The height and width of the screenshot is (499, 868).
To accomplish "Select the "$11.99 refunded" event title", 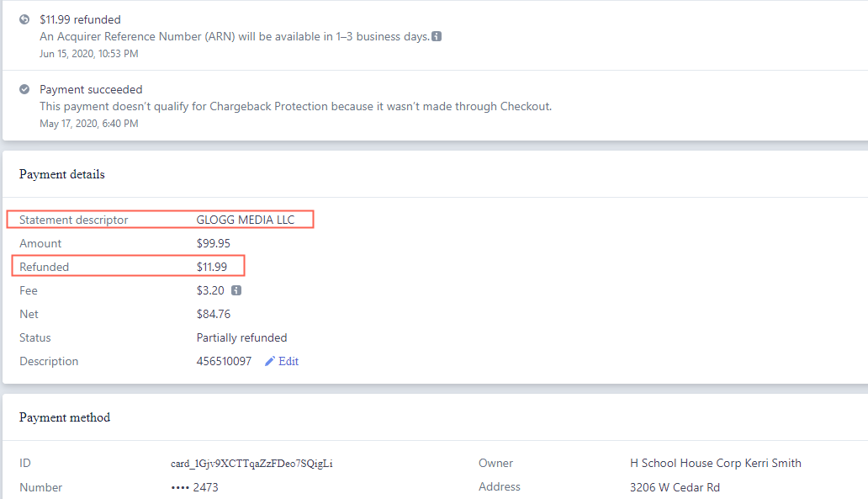I will 80,19.
